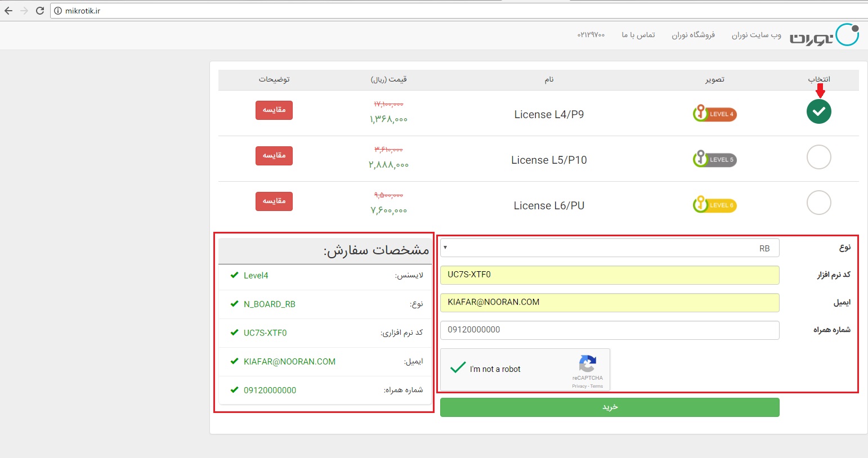The image size is (868, 458).
Task: Click KIAFAR@NOORAN.COM in order summary
Action: click(289, 362)
